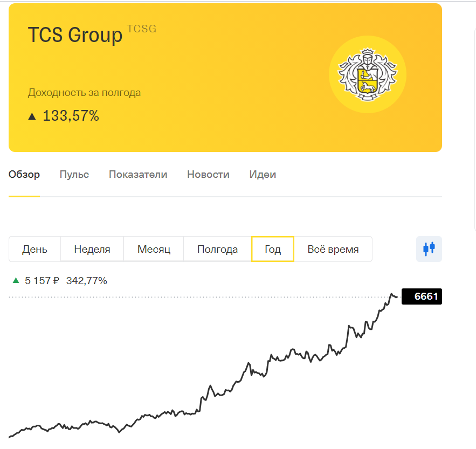This screenshot has height=449, width=476.
Task: Switch to the Пульс tab
Action: 74,175
